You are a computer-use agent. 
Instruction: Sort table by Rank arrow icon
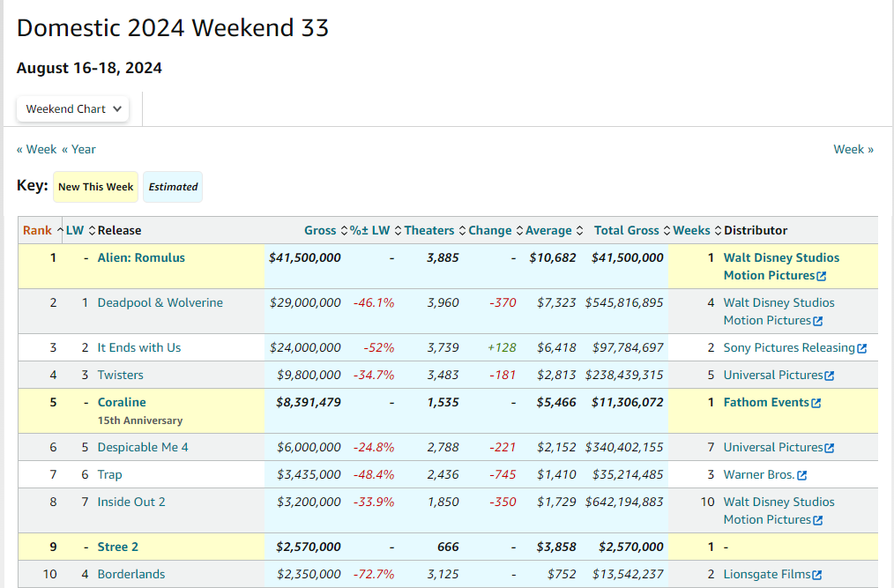pyautogui.click(x=60, y=230)
